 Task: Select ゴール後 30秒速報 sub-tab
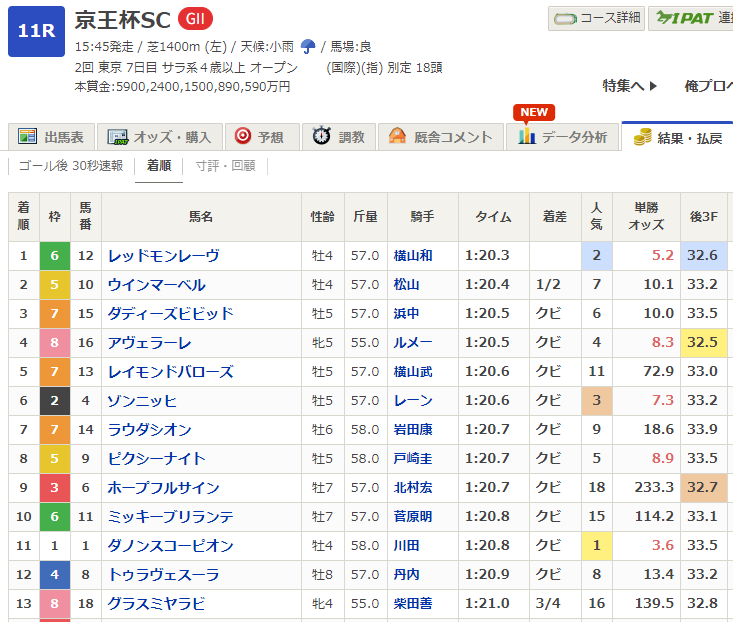(x=71, y=166)
